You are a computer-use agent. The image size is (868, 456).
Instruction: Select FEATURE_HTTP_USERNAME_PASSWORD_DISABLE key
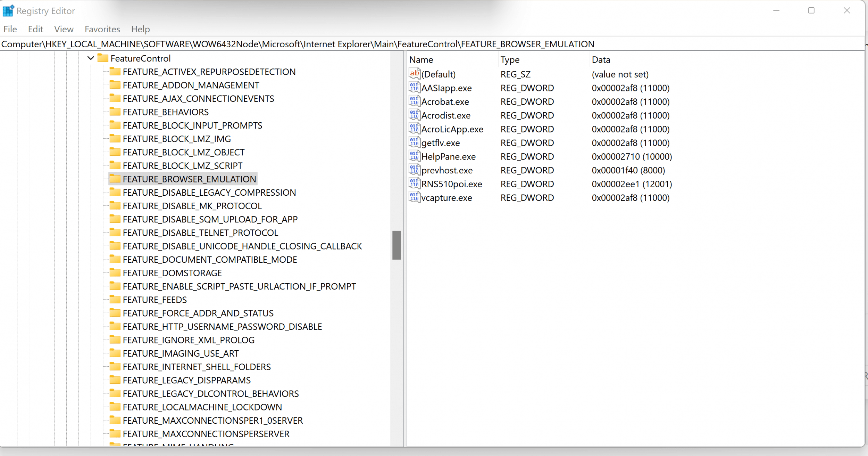coord(223,327)
